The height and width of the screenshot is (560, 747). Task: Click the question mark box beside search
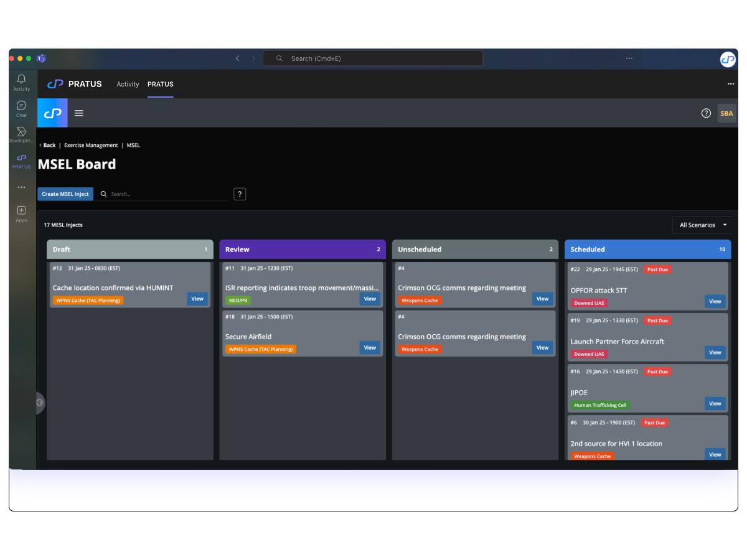(x=240, y=194)
